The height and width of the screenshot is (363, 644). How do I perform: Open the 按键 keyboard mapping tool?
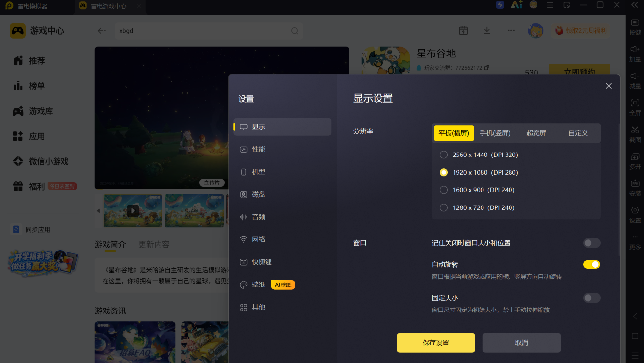coord(635,26)
